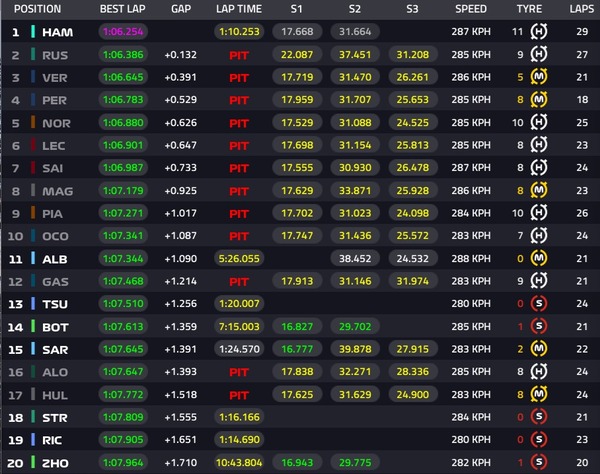
Task: Select the TYRE column header
Action: (529, 9)
